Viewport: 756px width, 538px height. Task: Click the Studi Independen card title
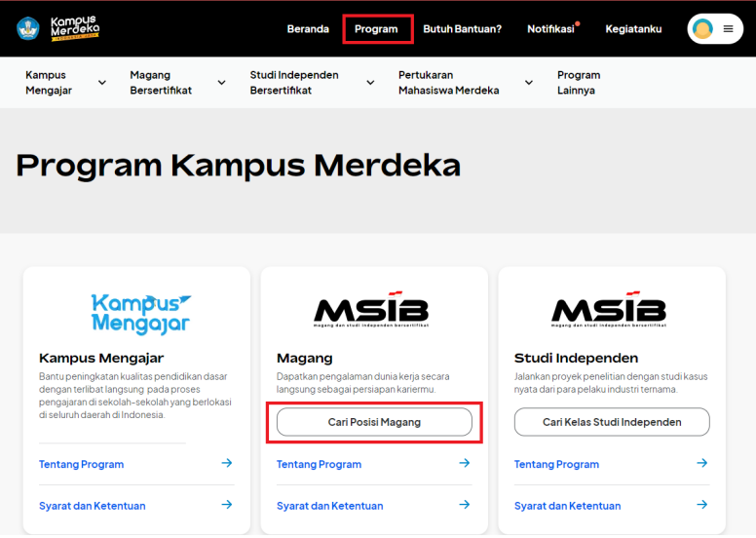pyautogui.click(x=576, y=358)
